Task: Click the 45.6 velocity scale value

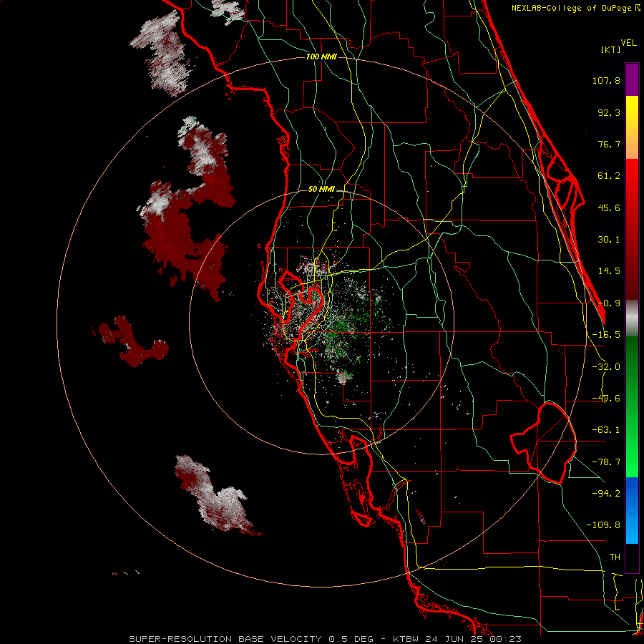Action: point(609,208)
